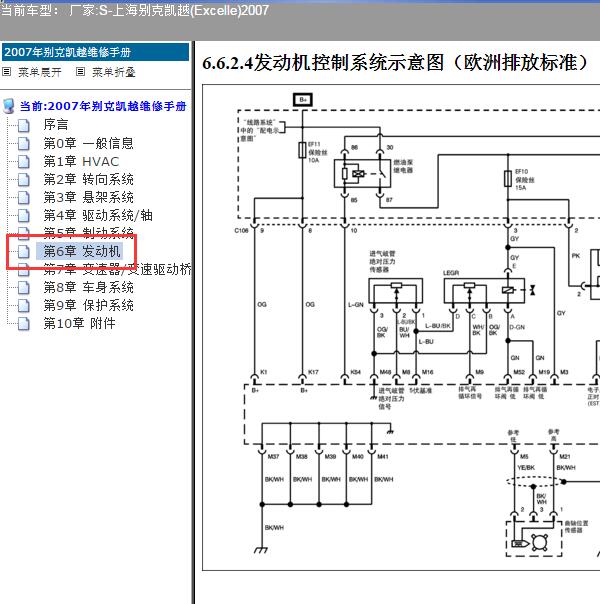The height and width of the screenshot is (604, 600).
Task: Open 第10章 附件 chapter
Action: coord(79,323)
